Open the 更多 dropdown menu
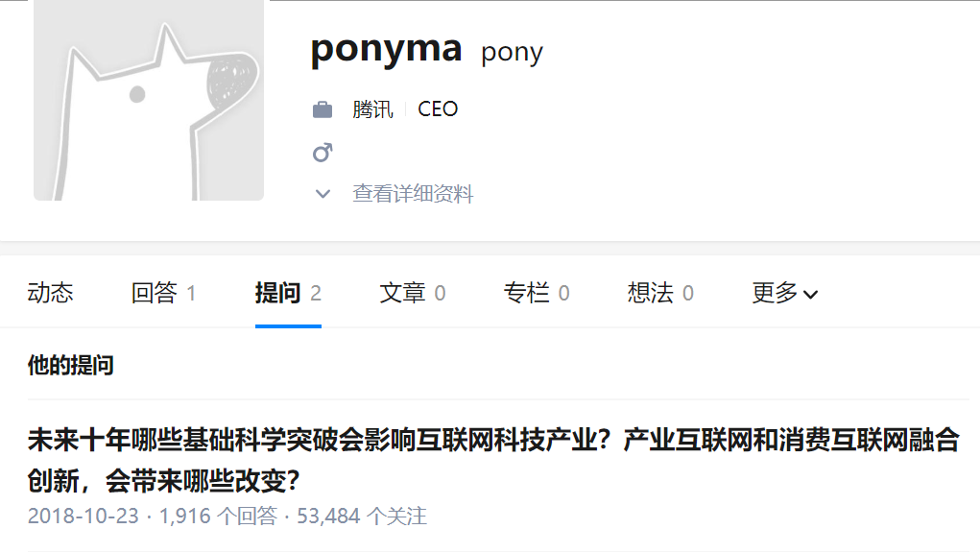 (x=783, y=294)
